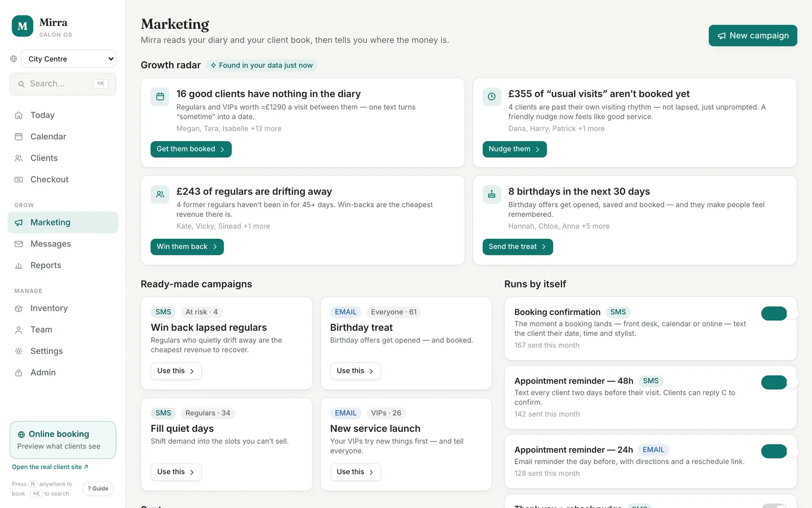Disable the 48h appointment reminder toggle

774,383
